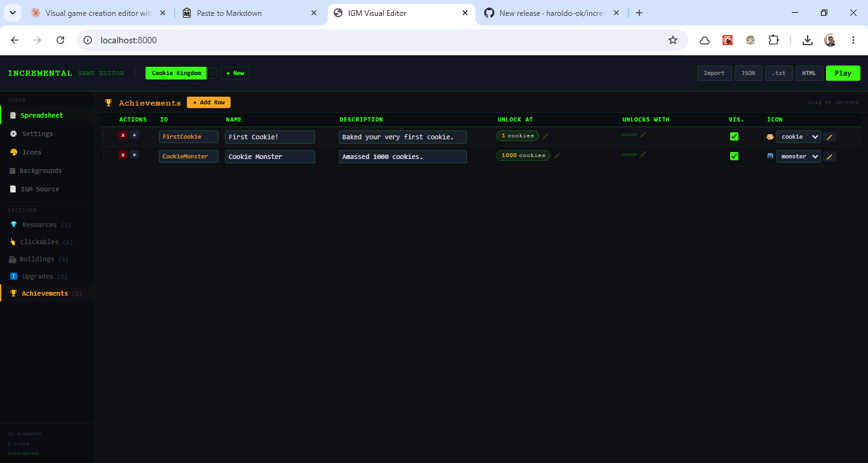The width and height of the screenshot is (868, 463).
Task: Insert a row after FirstCookie
Action: pyautogui.click(x=134, y=135)
